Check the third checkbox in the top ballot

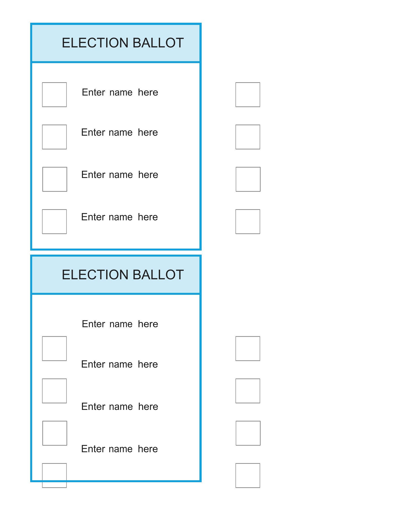click(55, 179)
